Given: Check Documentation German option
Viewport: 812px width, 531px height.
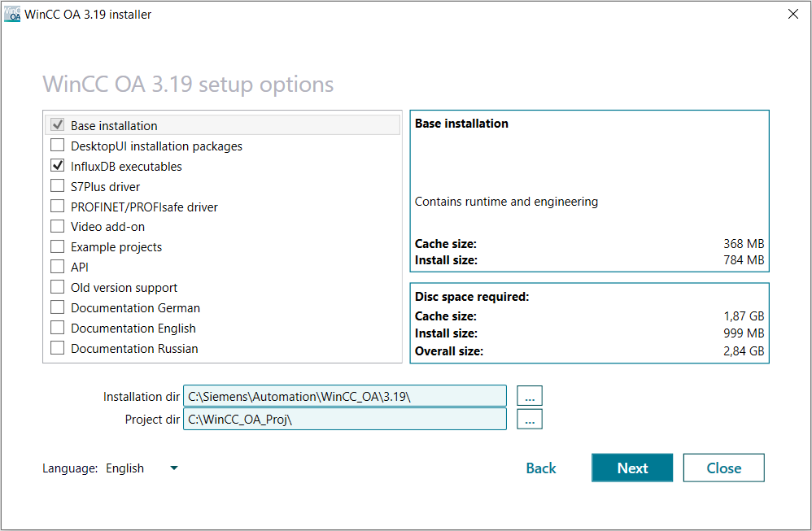Looking at the screenshot, I should 57,307.
